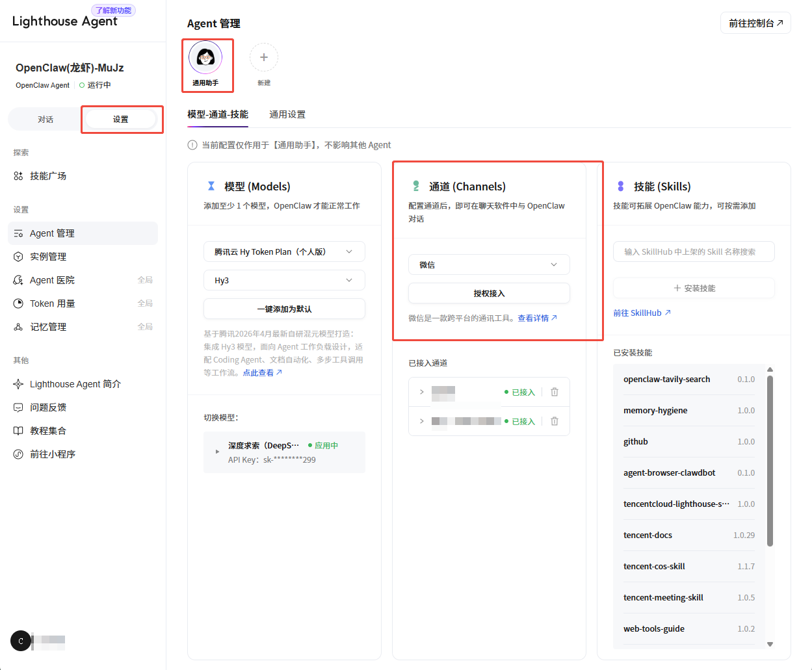This screenshot has height=670, width=812.
Task: Switch to 通用设置 tab
Action: tap(287, 114)
